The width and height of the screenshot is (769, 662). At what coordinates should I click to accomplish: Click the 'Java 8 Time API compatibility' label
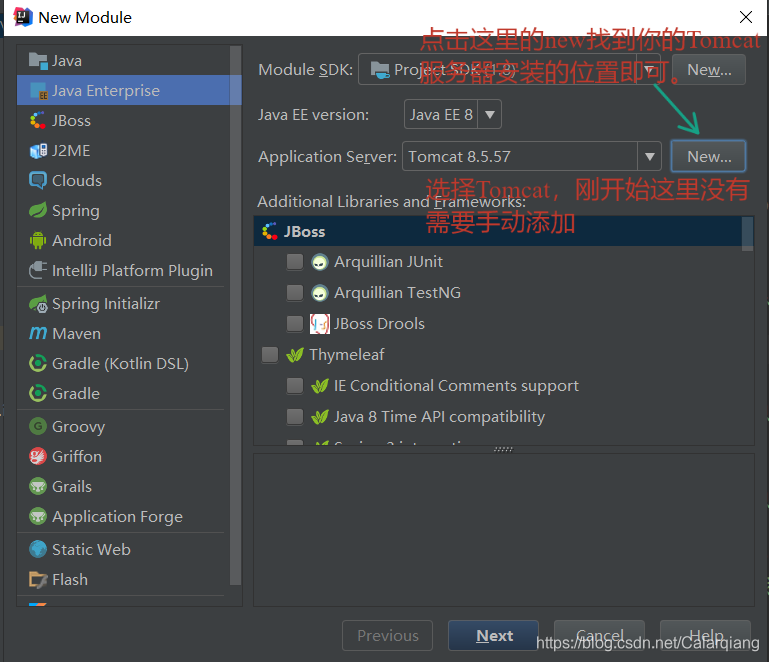click(439, 417)
